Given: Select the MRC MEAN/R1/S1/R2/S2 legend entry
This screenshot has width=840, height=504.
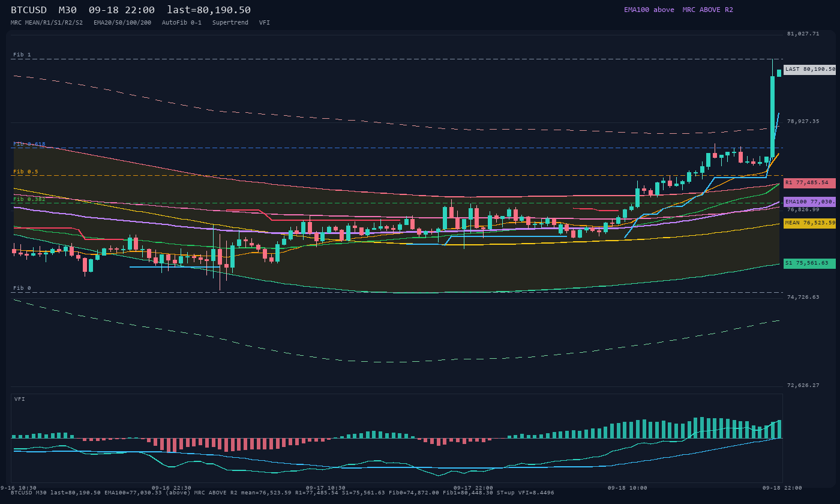Looking at the screenshot, I should (x=47, y=22).
